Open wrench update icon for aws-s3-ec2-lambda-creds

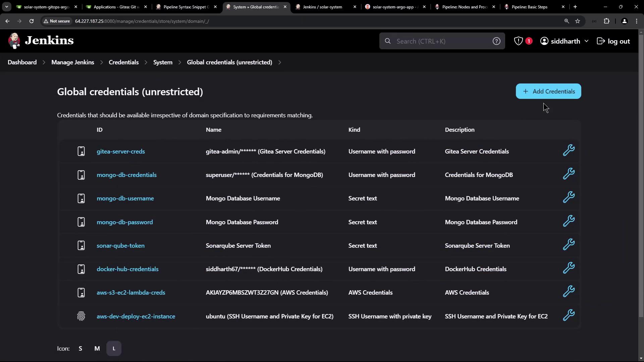click(x=569, y=291)
